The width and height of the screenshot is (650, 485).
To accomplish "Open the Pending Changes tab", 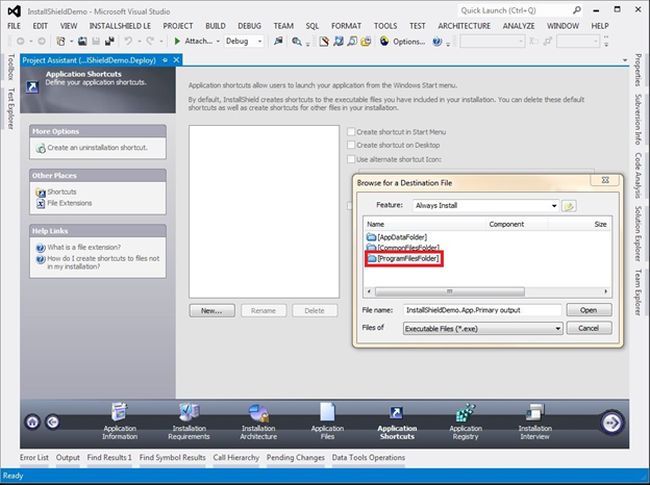I will pos(296,458).
